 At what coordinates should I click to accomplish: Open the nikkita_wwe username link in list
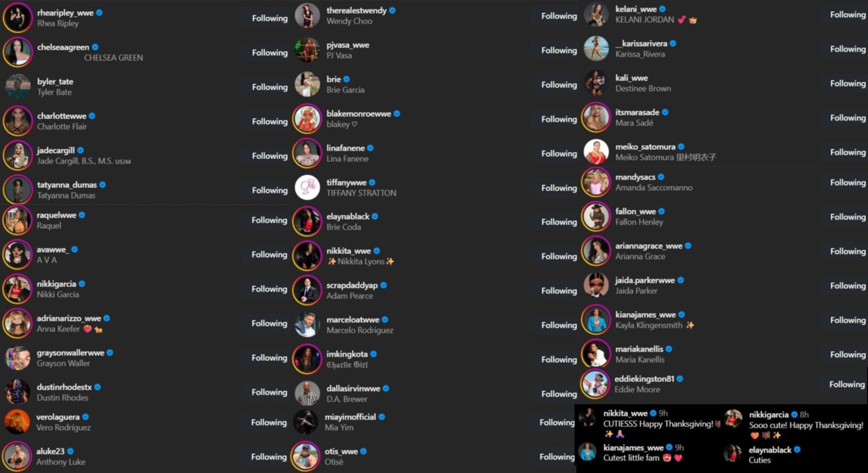pyautogui.click(x=348, y=251)
